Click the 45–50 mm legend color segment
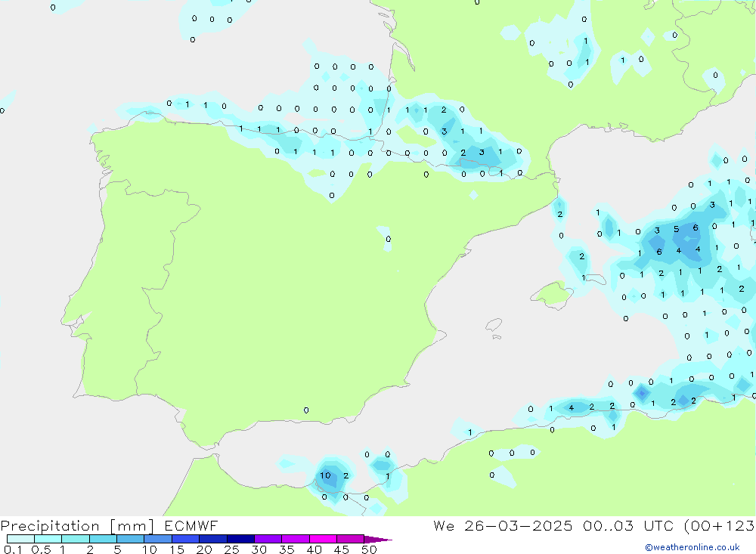 pyautogui.click(x=350, y=539)
